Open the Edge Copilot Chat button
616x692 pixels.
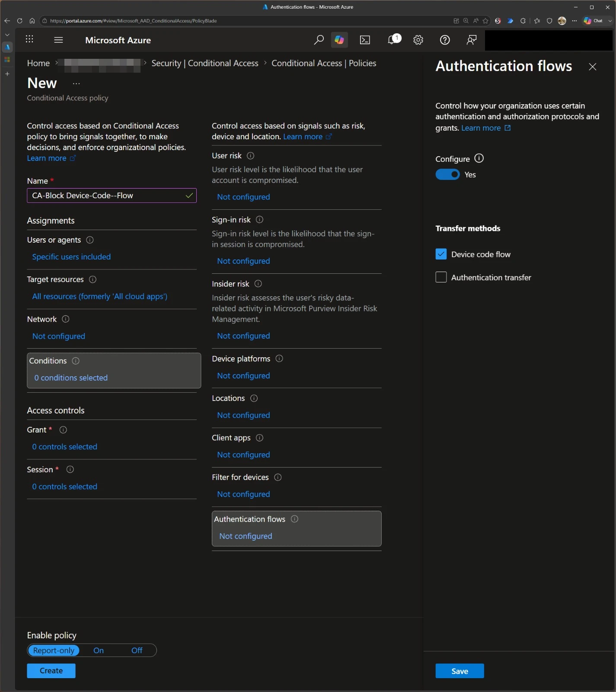pyautogui.click(x=594, y=21)
